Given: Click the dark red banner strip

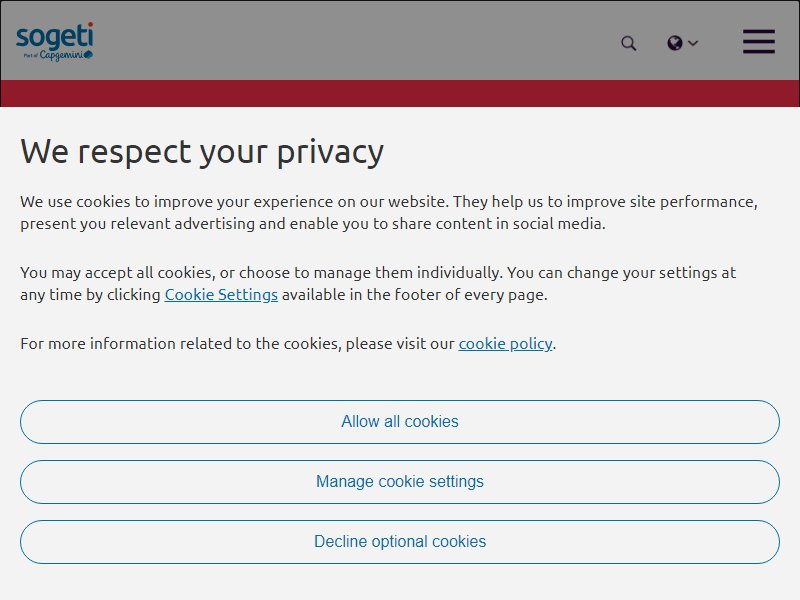Looking at the screenshot, I should click(x=400, y=93).
